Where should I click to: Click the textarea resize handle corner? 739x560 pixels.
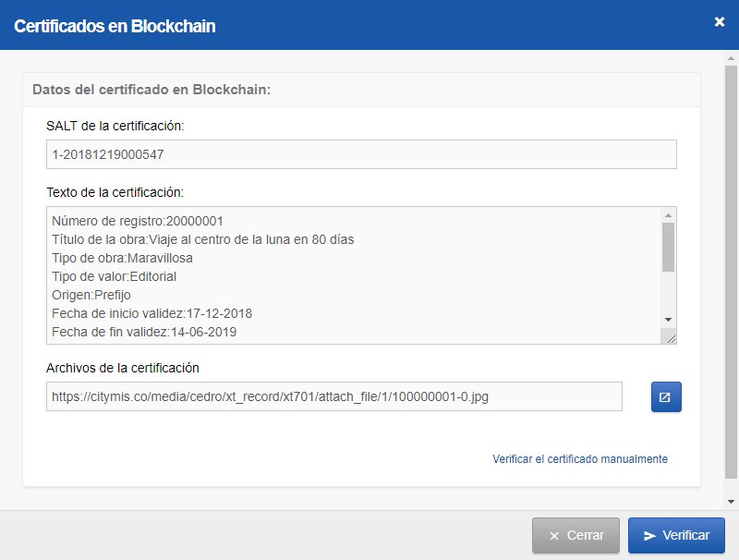click(x=671, y=338)
